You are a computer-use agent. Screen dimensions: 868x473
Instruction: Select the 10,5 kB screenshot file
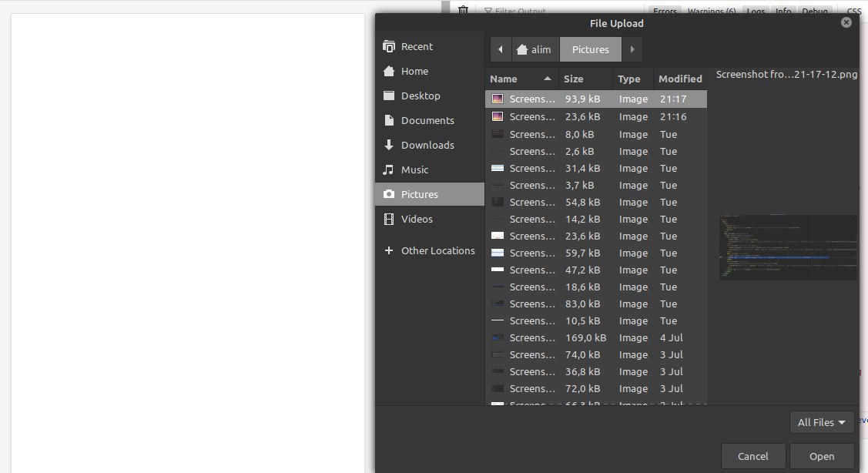[x=596, y=320]
